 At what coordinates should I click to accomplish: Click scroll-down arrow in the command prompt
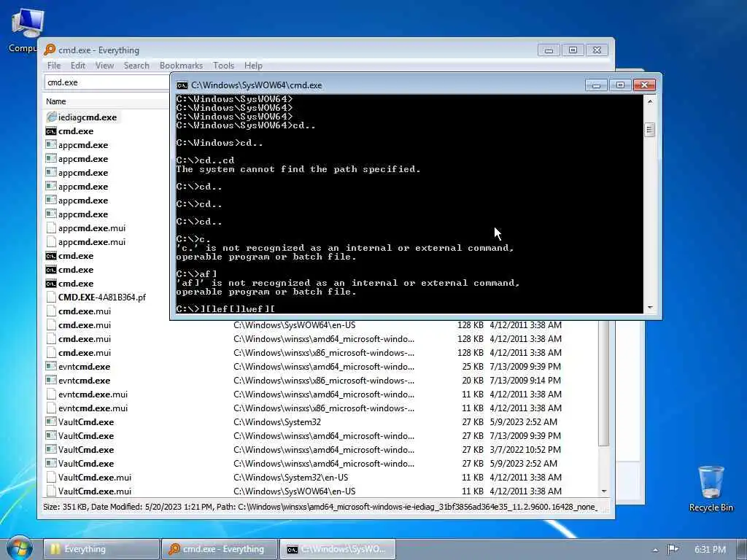650,308
